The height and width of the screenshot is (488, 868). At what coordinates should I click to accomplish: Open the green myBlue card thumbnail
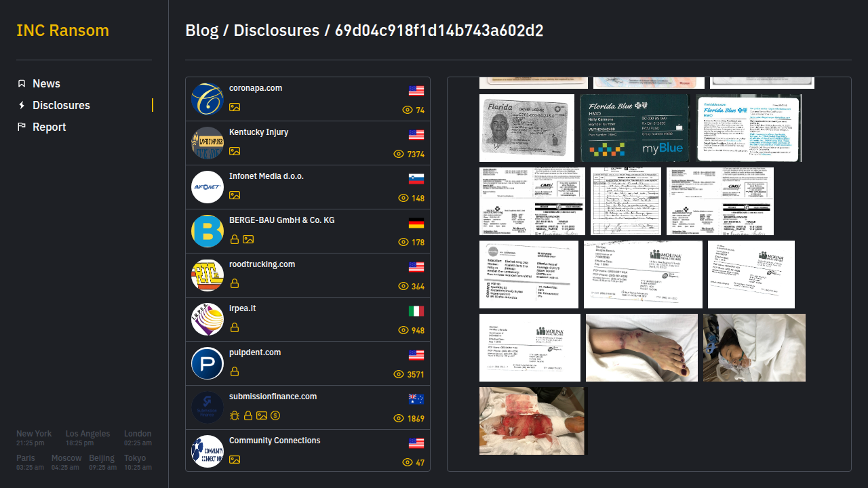pos(635,128)
